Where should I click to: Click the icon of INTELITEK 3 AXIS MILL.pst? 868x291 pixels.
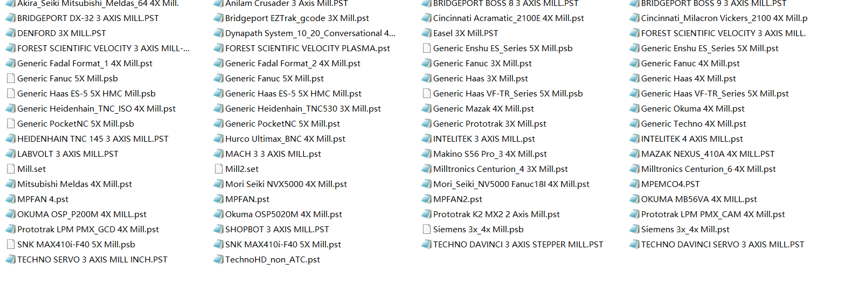(x=426, y=138)
